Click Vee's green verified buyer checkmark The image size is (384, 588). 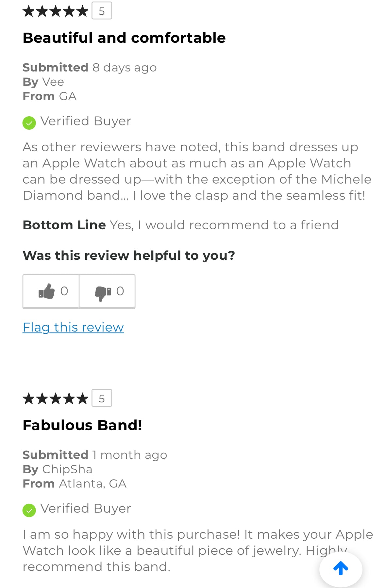pyautogui.click(x=29, y=123)
